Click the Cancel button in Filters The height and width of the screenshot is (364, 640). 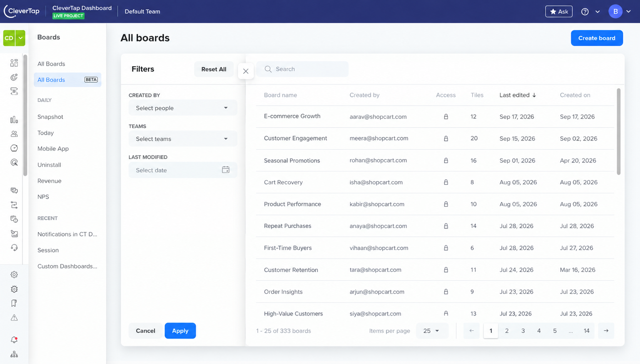coord(145,331)
